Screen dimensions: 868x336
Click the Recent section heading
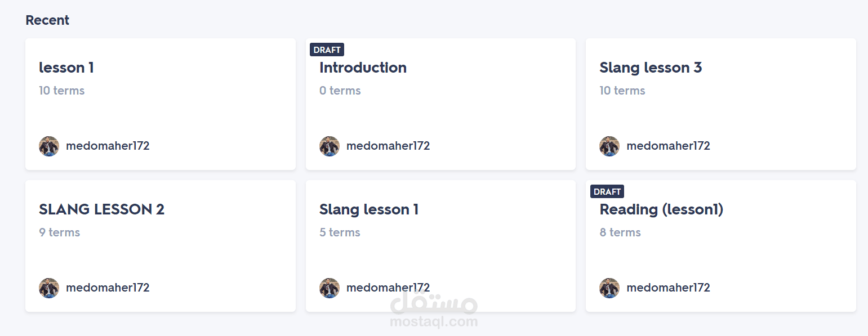(47, 20)
